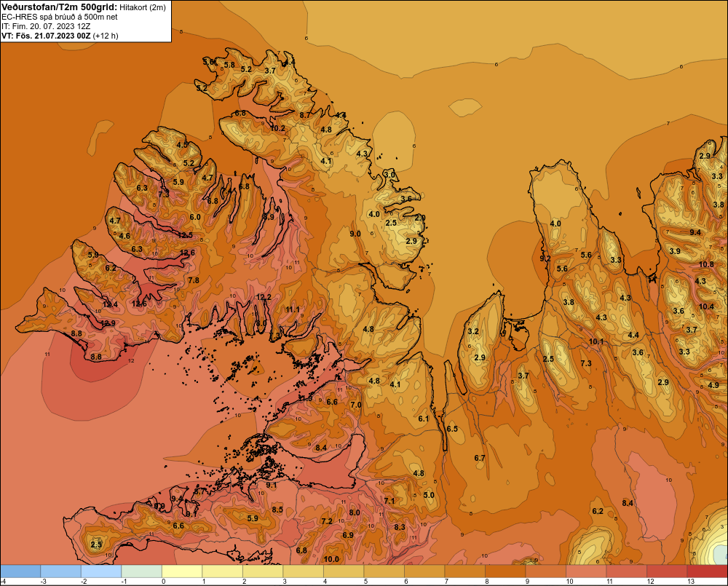Click the 12.5 temperature value
Image resolution: width=728 pixels, height=586 pixels.
[x=185, y=235]
